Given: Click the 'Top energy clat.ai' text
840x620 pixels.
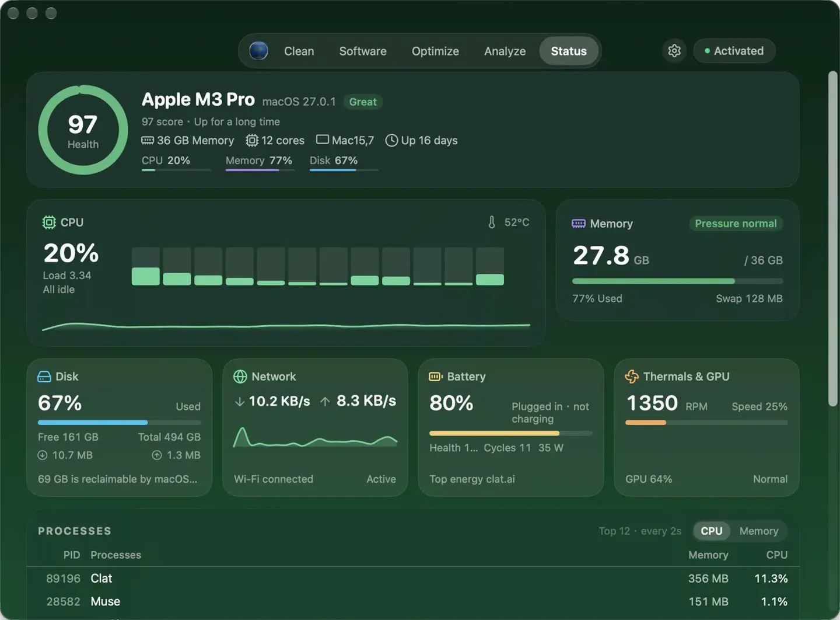Looking at the screenshot, I should [472, 479].
